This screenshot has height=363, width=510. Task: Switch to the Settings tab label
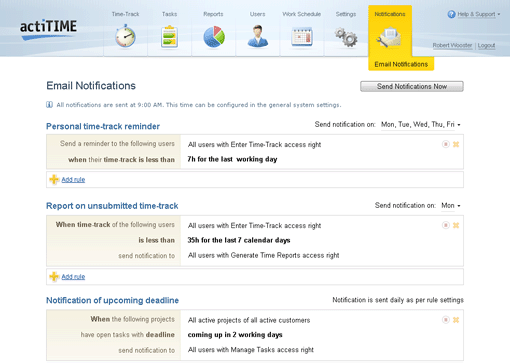346,14
